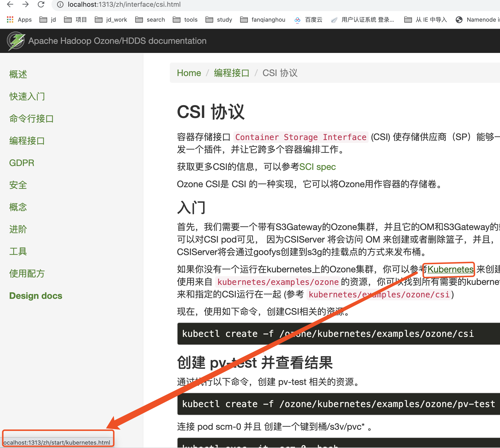Go to Home in breadcrumb
Viewport: 500px width, 448px height.
(x=189, y=73)
